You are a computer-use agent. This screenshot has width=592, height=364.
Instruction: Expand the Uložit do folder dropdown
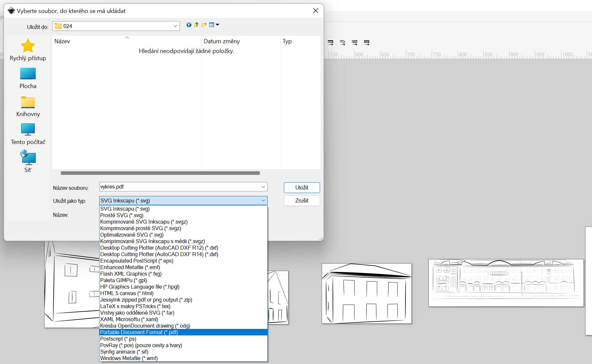175,26
